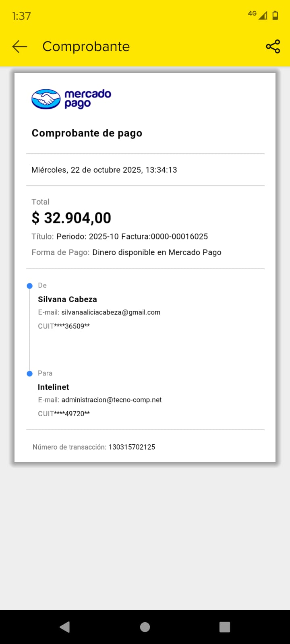The image size is (290, 644).
Task: Tap the sender email silvanaaliciacabeza@gmail.com
Action: pyautogui.click(x=111, y=312)
